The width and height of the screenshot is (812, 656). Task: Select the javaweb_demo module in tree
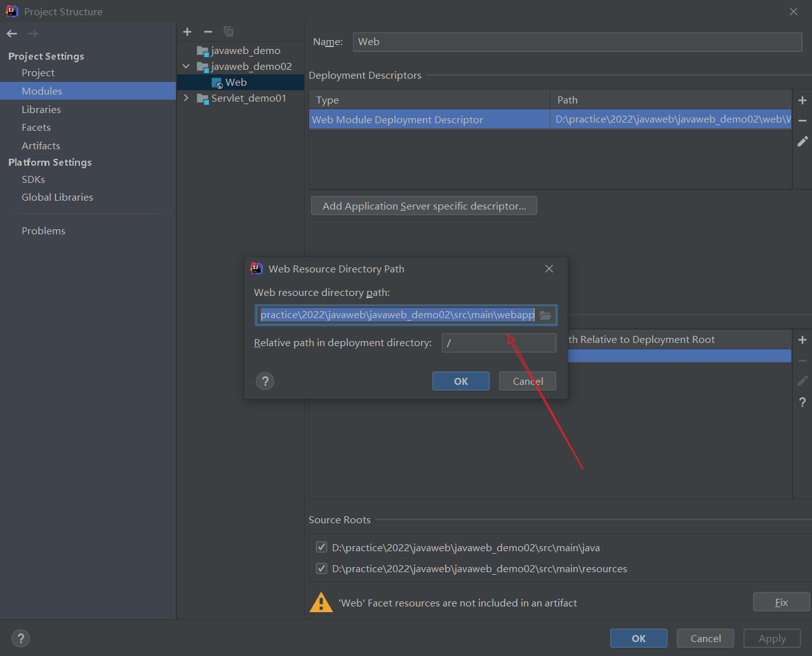pos(246,50)
